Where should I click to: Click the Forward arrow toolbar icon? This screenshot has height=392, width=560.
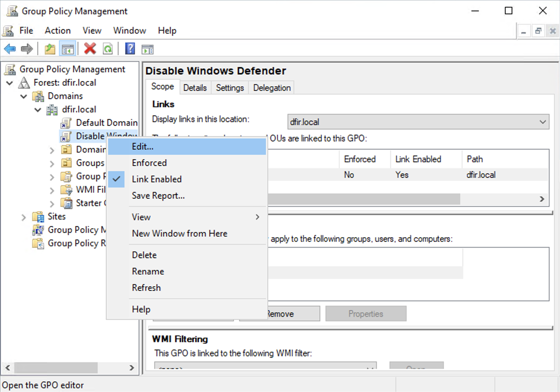coord(27,49)
